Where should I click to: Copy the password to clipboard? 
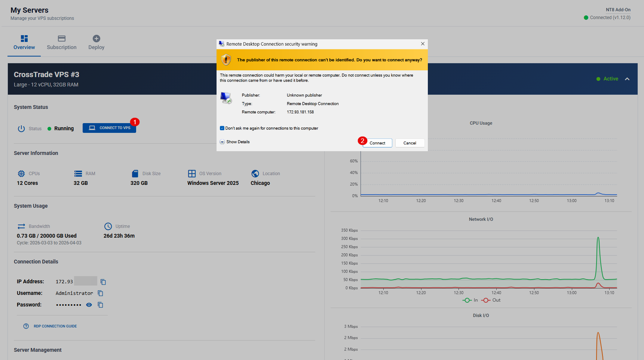(x=100, y=305)
